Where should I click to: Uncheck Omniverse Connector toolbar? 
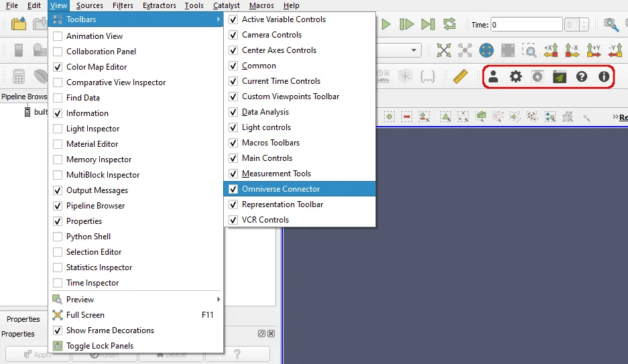click(233, 189)
